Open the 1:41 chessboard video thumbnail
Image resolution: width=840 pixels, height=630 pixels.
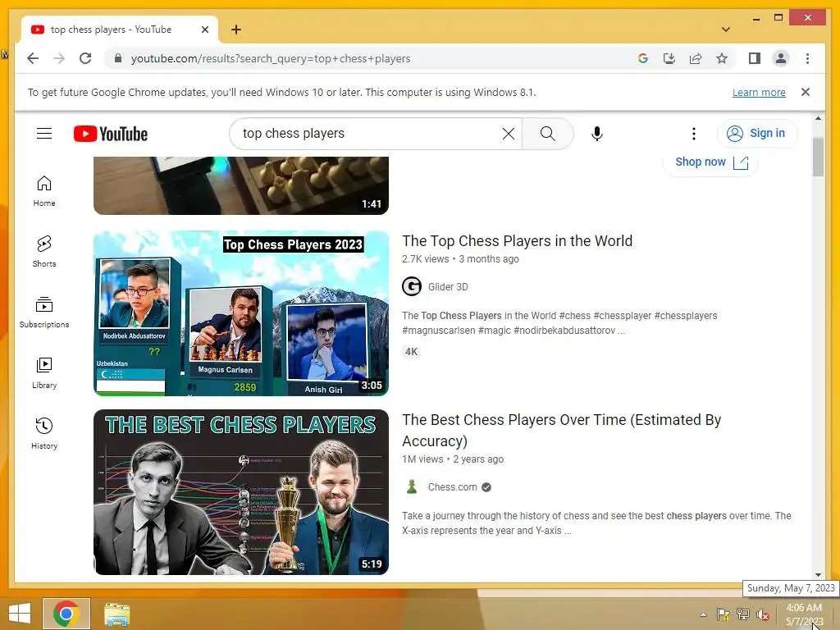coord(241,185)
